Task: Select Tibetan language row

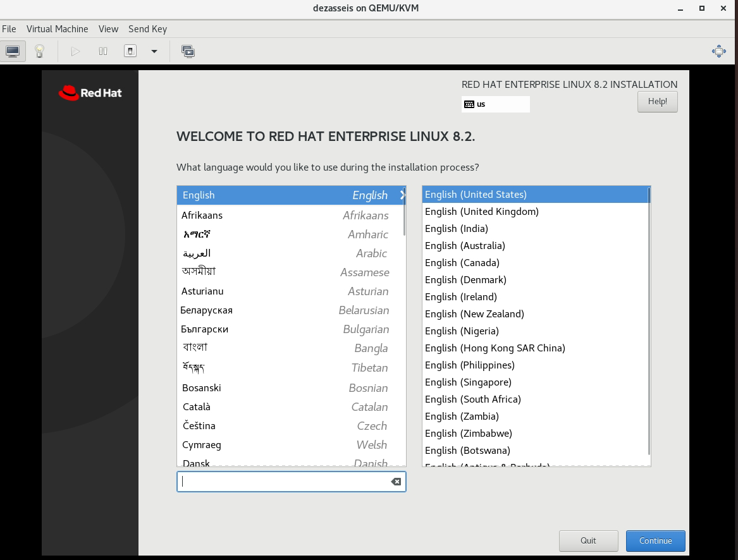Action: (x=292, y=367)
